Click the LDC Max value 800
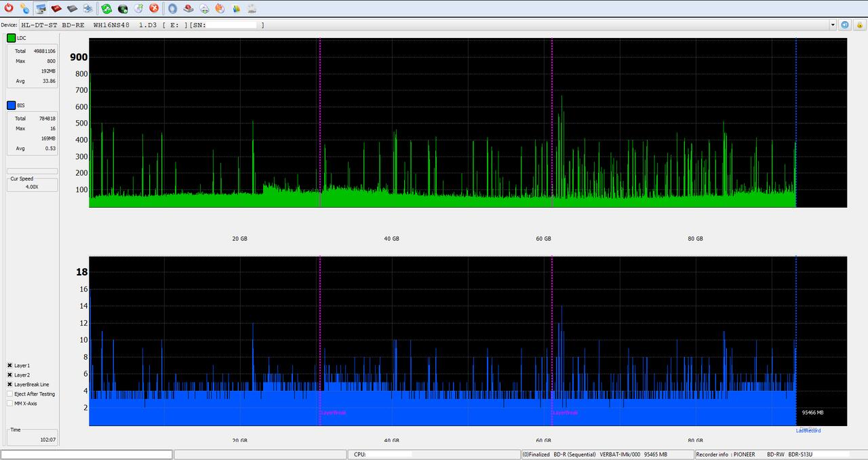Screen dimensions: 868x460 [51, 61]
